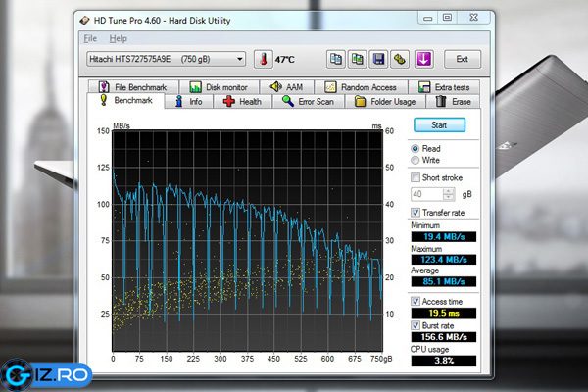Click the 47°C temperature reading
The height and width of the screenshot is (392, 588).
coord(285,59)
